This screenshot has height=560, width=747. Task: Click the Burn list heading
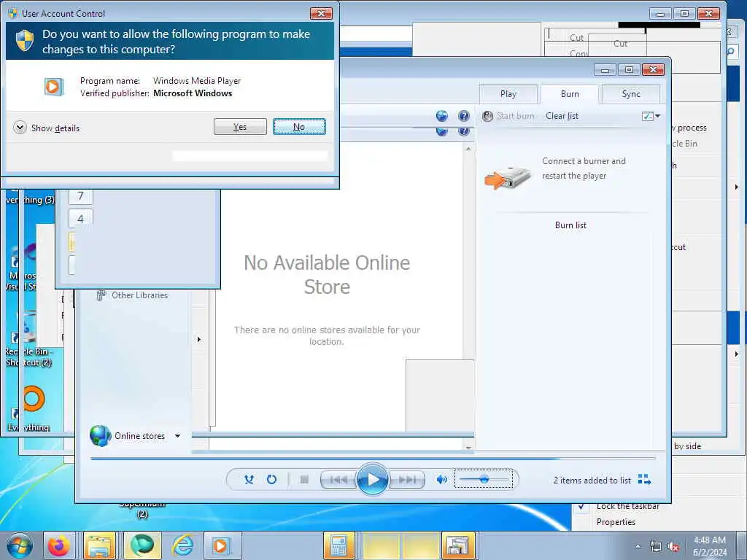(x=570, y=225)
